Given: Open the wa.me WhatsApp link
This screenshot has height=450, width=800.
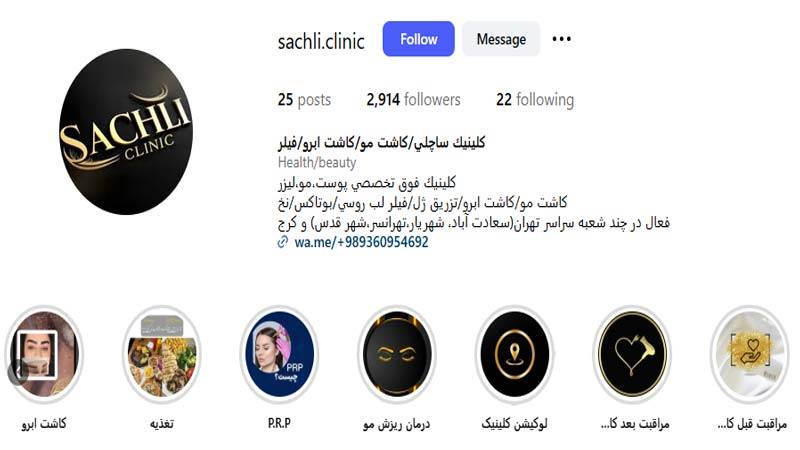Looking at the screenshot, I should click(361, 242).
